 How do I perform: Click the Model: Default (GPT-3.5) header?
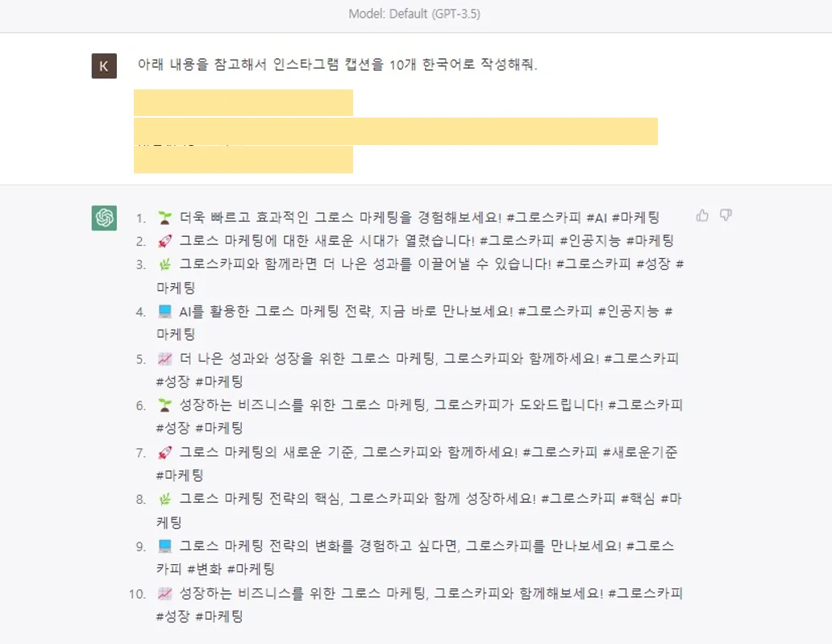[x=416, y=13]
